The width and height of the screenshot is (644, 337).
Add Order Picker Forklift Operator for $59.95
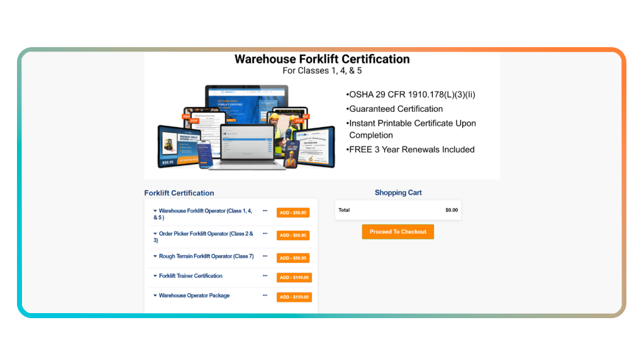pos(293,235)
